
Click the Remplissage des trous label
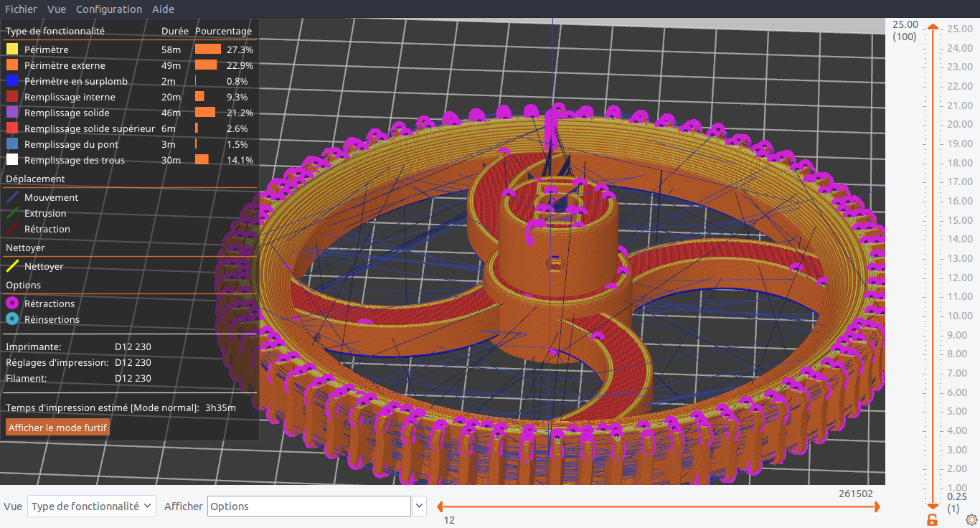74,160
